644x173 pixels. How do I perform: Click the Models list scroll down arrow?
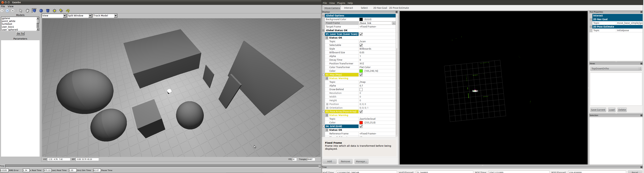[38, 30]
